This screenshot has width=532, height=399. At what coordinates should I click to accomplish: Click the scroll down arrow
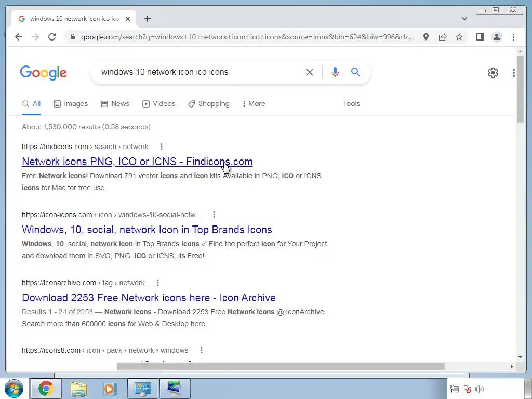coord(520,357)
